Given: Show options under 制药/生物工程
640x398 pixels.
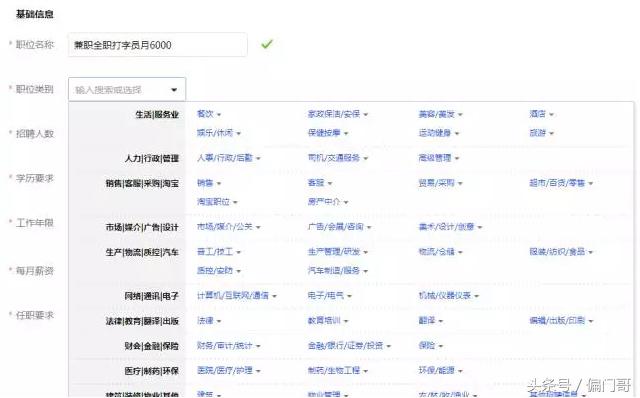Looking at the screenshot, I should point(338,371).
